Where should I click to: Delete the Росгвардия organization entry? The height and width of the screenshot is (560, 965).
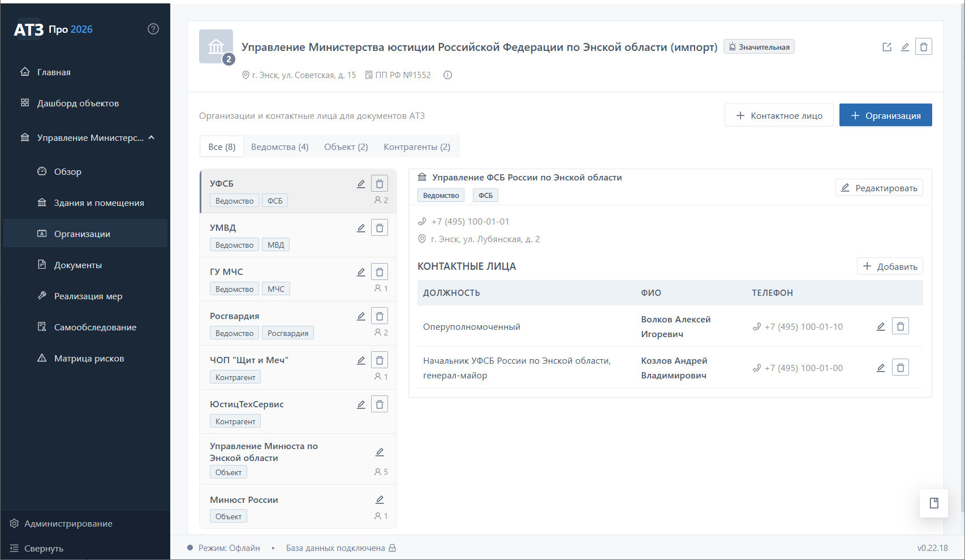(x=380, y=316)
